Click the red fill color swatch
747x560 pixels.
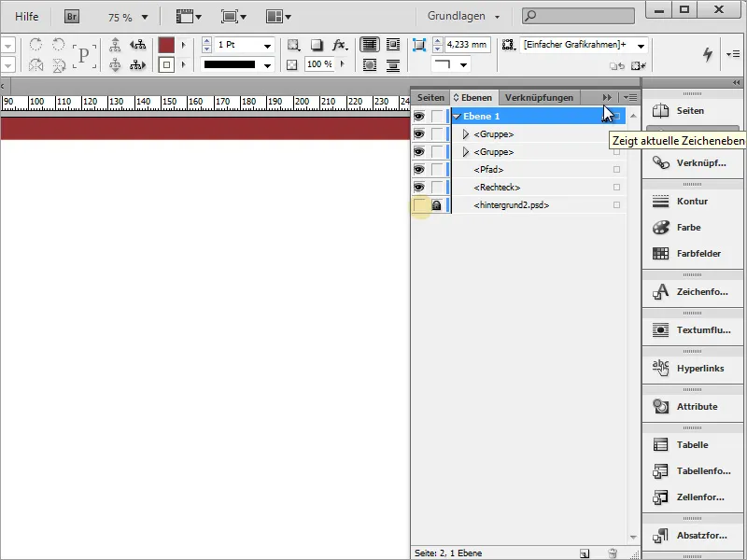pyautogui.click(x=166, y=45)
